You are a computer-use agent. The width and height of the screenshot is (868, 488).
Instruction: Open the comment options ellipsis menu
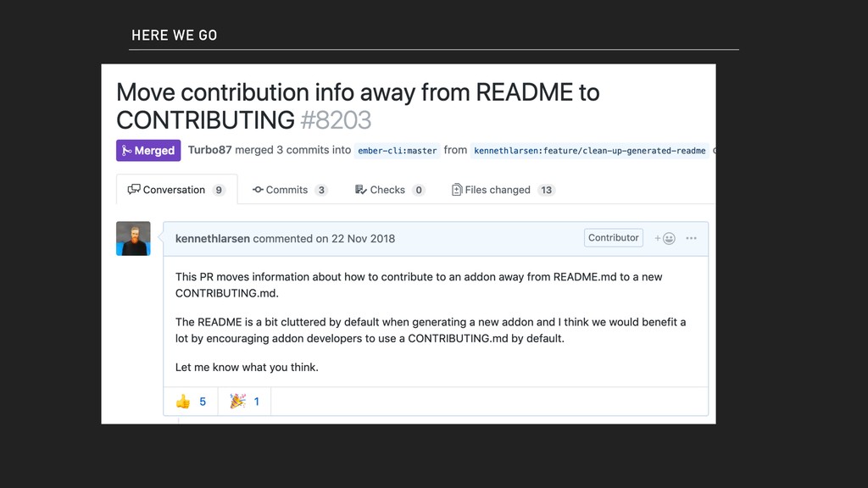(x=691, y=238)
